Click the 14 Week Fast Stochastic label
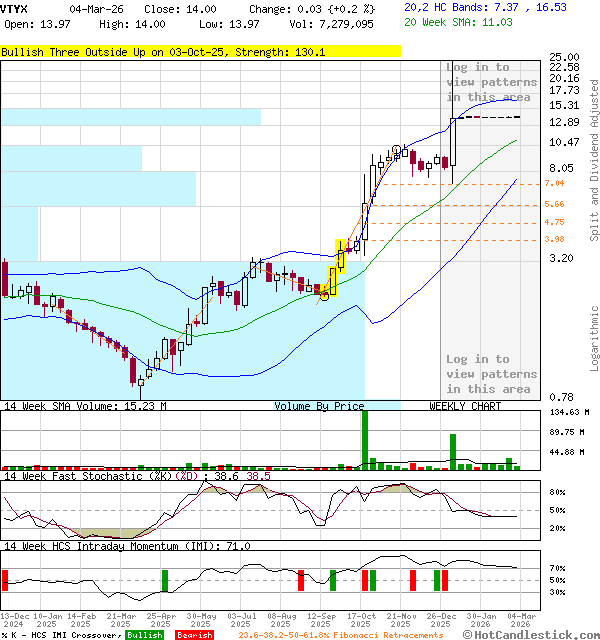The width and height of the screenshot is (600, 640). pyautogui.click(x=135, y=476)
